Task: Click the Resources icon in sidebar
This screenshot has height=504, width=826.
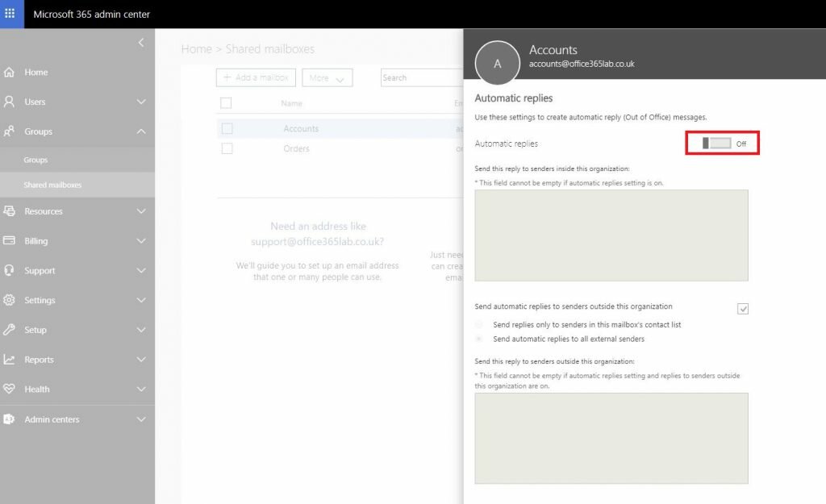Action: point(9,211)
